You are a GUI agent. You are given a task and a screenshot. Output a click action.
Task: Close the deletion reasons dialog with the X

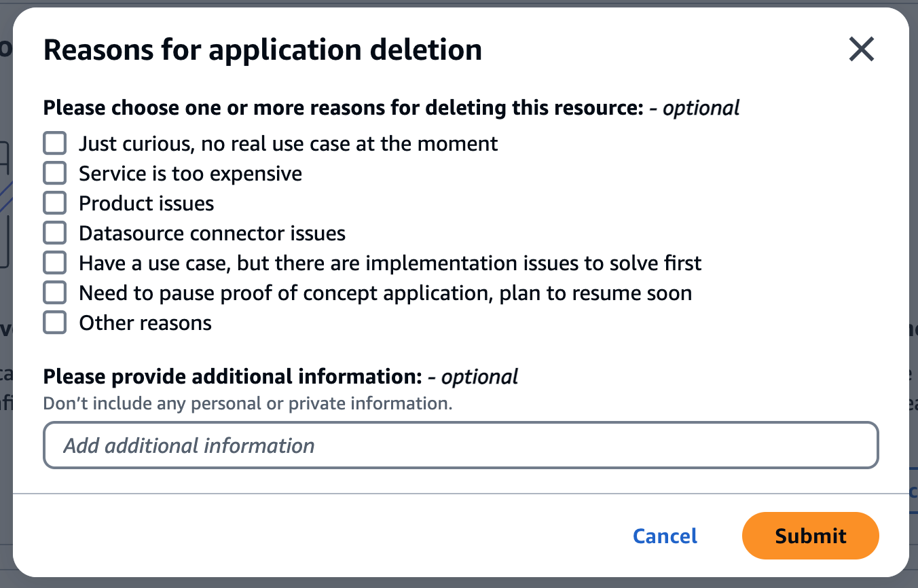(x=861, y=50)
